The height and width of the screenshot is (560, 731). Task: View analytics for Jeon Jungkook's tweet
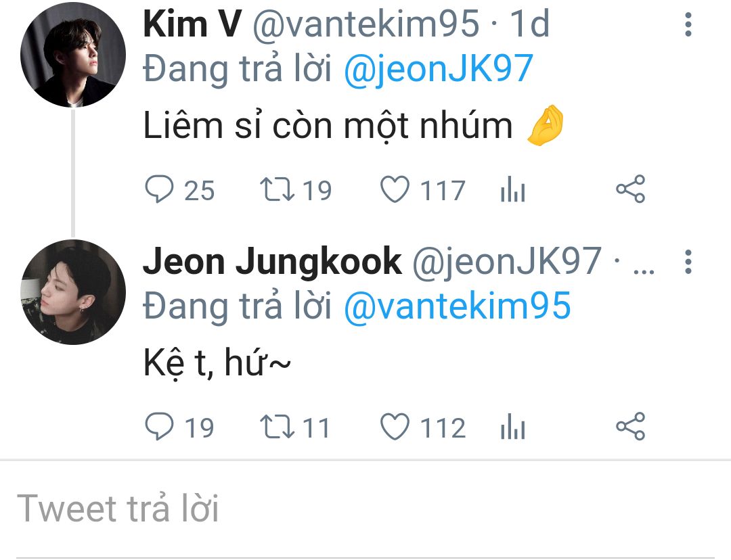tap(513, 426)
